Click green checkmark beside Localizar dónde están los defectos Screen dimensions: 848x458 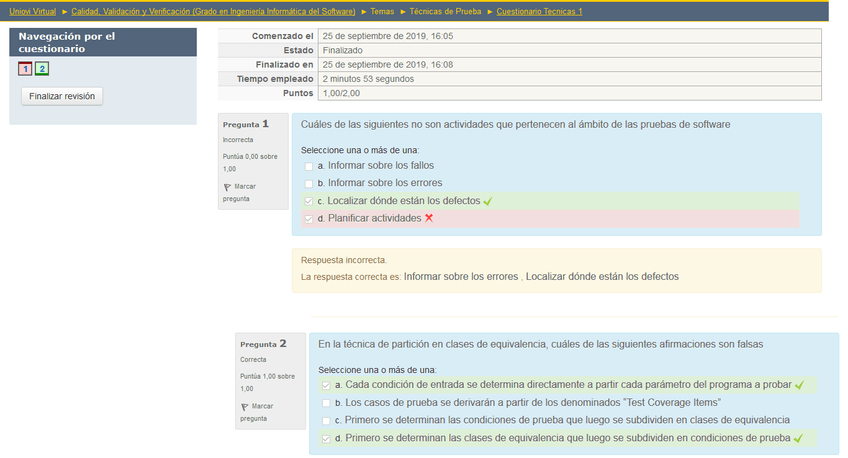click(x=488, y=201)
